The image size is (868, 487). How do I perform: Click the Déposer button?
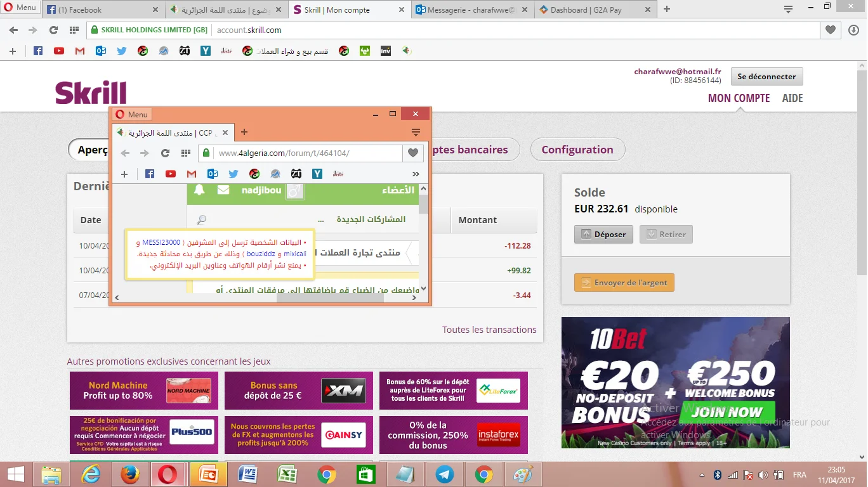(603, 234)
